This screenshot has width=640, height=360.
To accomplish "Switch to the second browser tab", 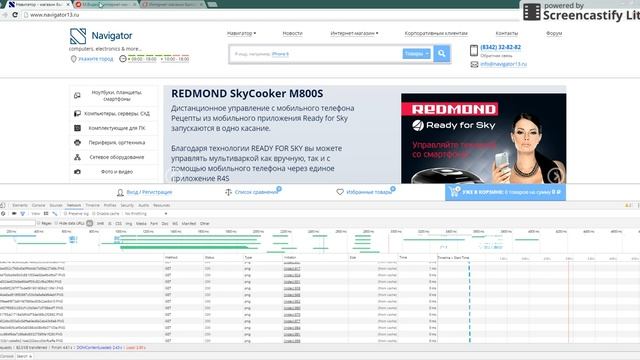I will [x=106, y=4].
